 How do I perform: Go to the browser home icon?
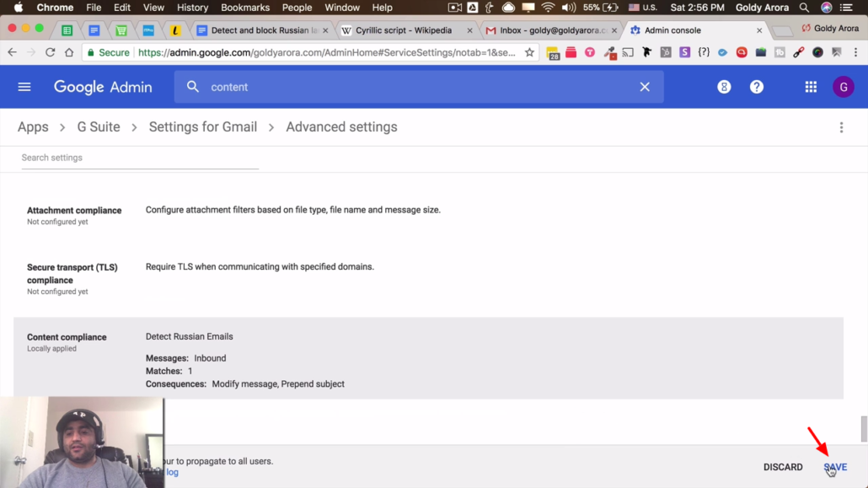[68, 52]
